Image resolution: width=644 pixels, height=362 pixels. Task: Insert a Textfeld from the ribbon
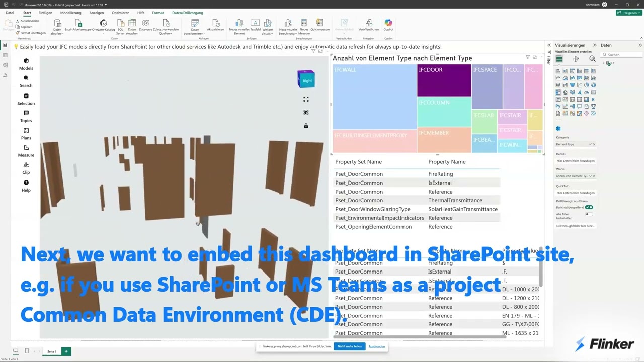255,25
